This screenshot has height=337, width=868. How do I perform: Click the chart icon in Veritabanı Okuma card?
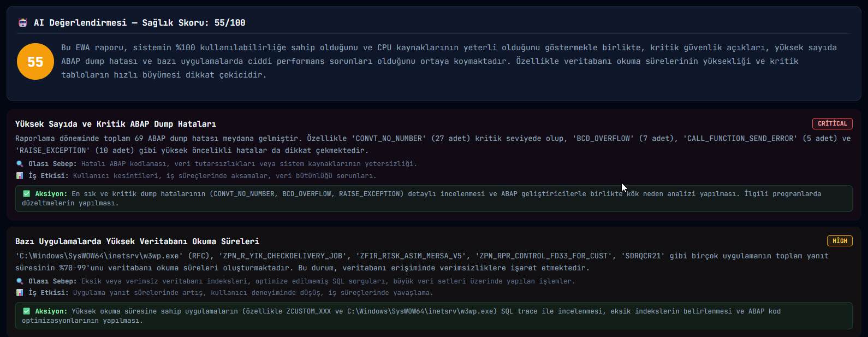pyautogui.click(x=20, y=293)
